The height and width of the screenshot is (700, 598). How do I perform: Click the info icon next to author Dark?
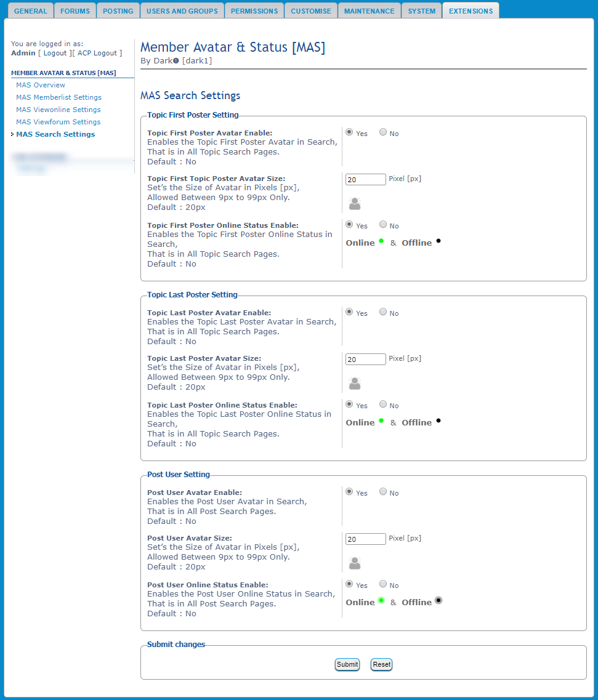click(176, 61)
